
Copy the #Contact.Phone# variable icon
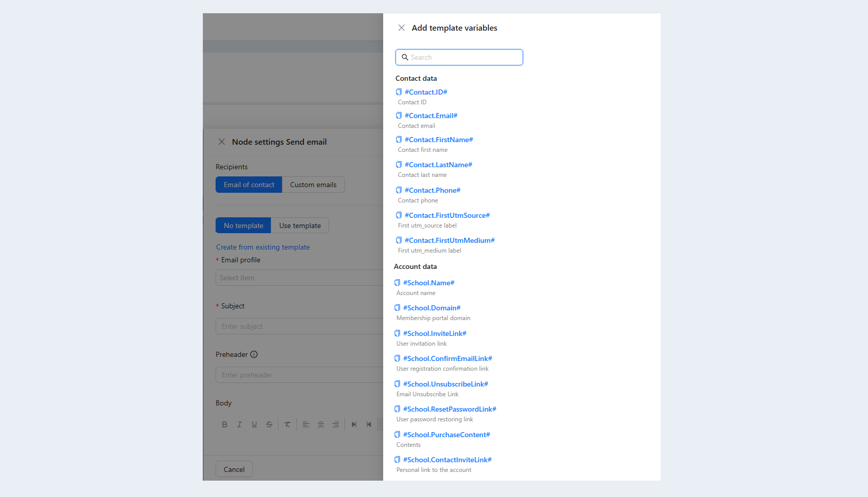click(x=398, y=190)
